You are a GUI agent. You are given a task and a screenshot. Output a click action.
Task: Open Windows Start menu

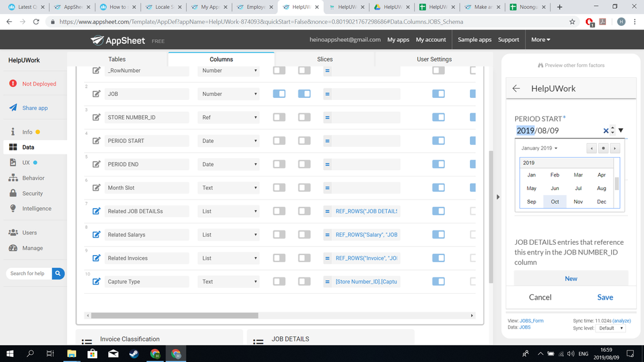10,354
